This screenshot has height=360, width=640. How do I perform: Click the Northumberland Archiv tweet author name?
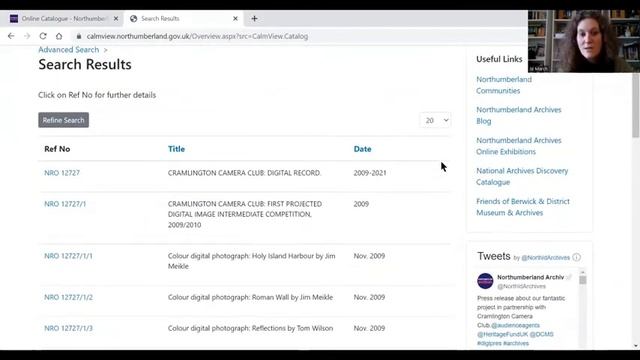530,277
